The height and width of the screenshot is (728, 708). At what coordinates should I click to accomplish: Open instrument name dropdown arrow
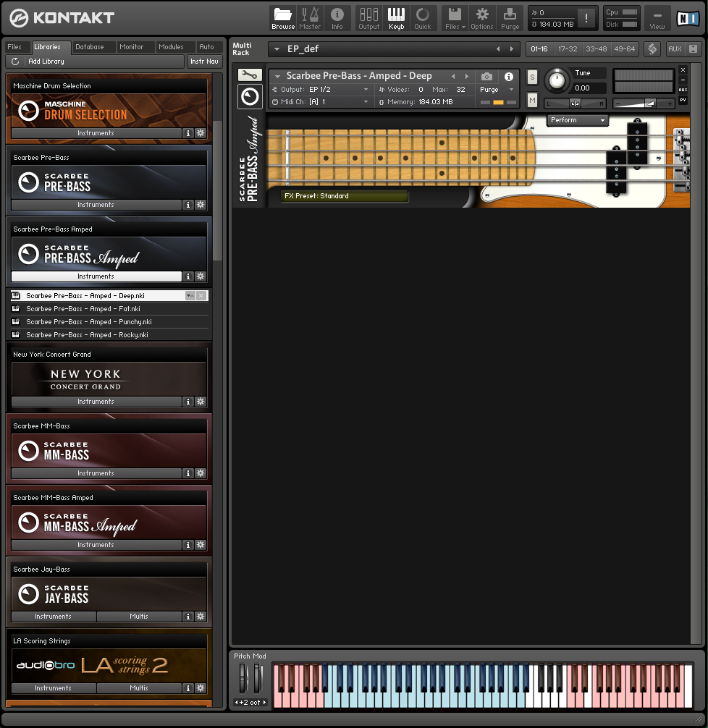coord(277,76)
